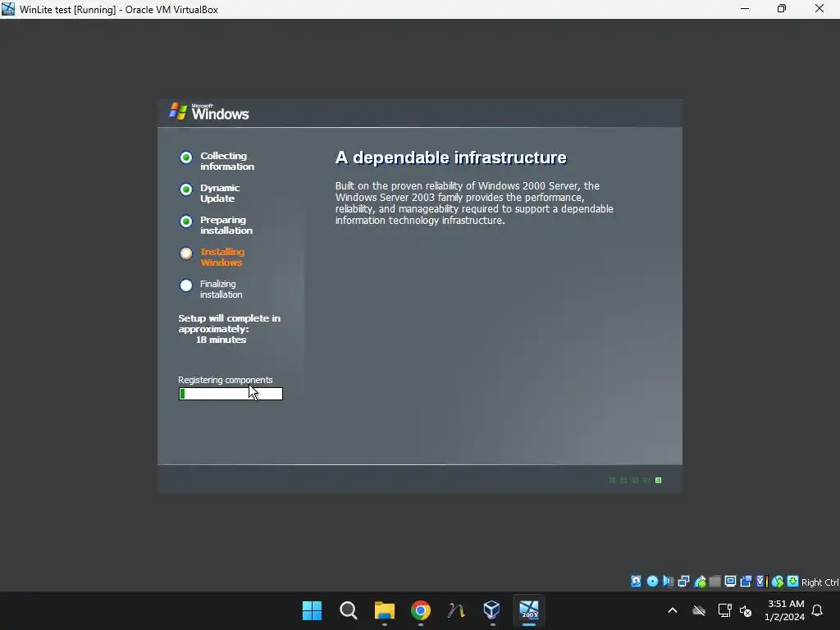
Task: Launch Google Chrome from the taskbar
Action: point(421,610)
